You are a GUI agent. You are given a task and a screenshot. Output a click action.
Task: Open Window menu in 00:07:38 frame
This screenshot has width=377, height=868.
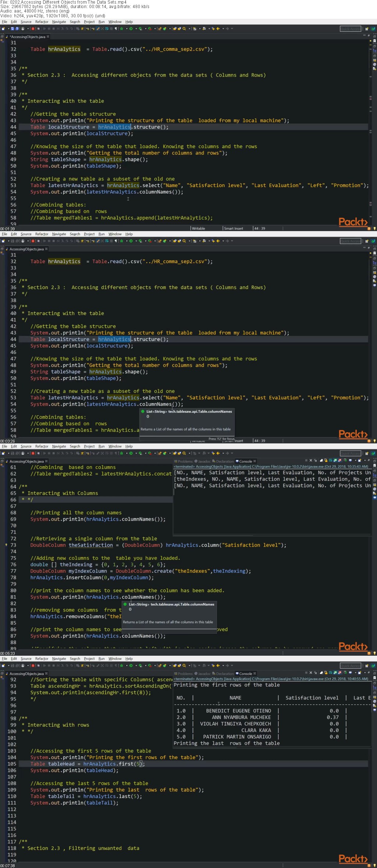[115, 659]
